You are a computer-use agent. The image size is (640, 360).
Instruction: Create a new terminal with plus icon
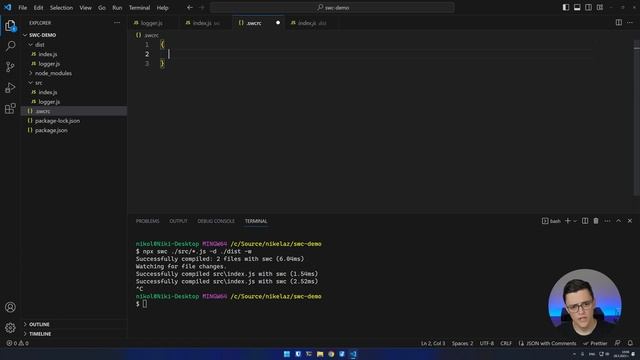coord(567,221)
